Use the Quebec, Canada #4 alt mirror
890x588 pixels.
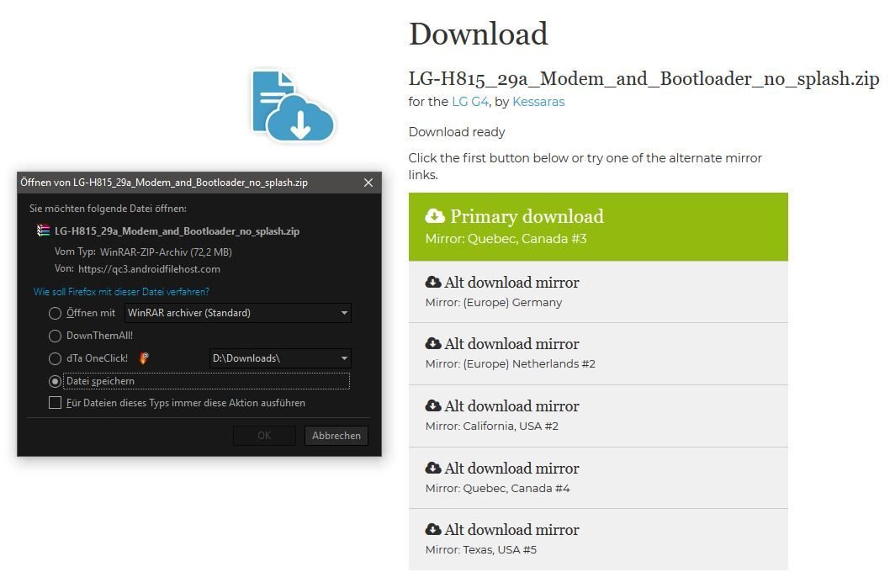point(598,478)
